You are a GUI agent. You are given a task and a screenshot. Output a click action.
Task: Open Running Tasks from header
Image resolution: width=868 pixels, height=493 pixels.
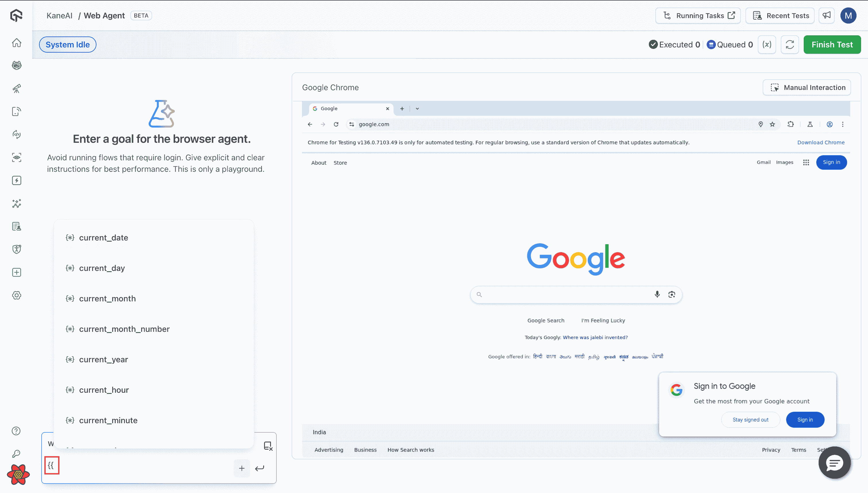click(x=697, y=16)
